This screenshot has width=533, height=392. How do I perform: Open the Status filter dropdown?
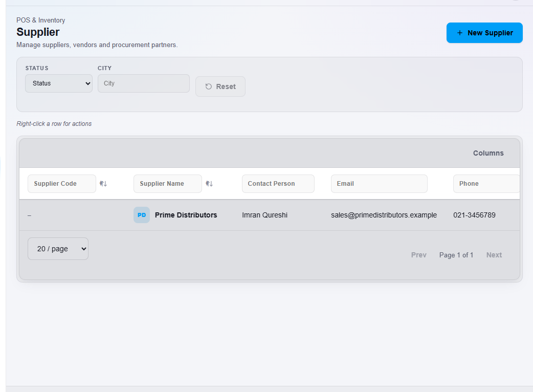click(x=59, y=83)
